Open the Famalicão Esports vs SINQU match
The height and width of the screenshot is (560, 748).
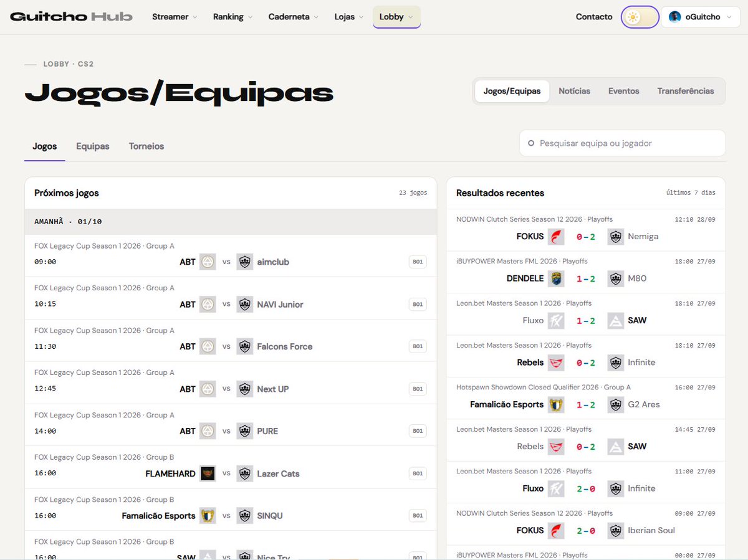point(231,510)
